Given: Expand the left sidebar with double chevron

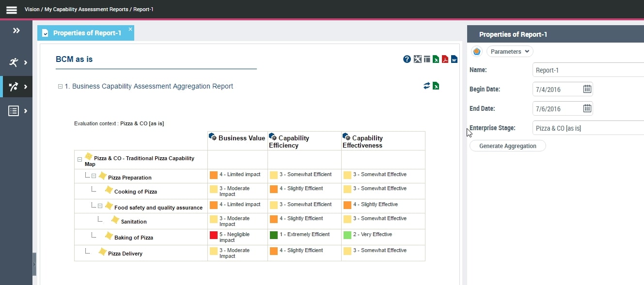Looking at the screenshot, I should pyautogui.click(x=16, y=31).
